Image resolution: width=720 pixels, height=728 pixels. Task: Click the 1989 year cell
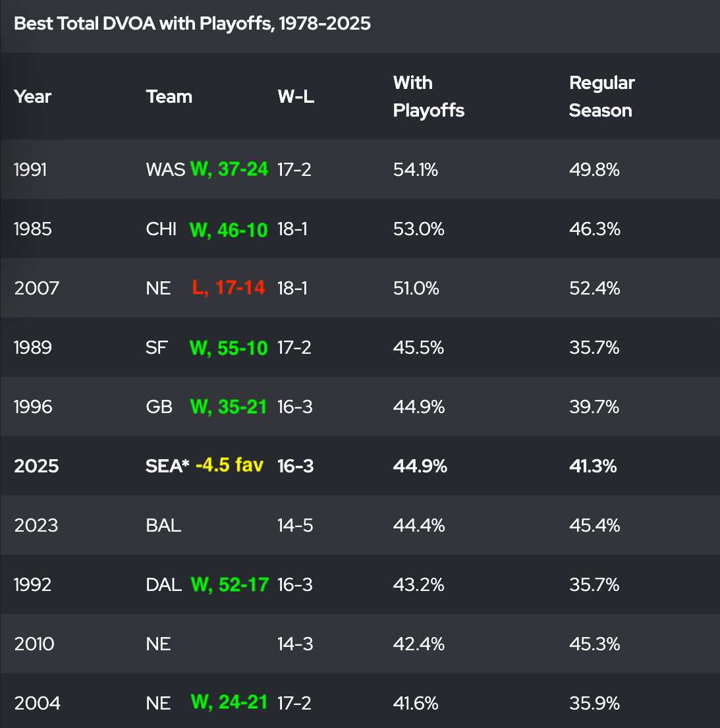(x=32, y=348)
